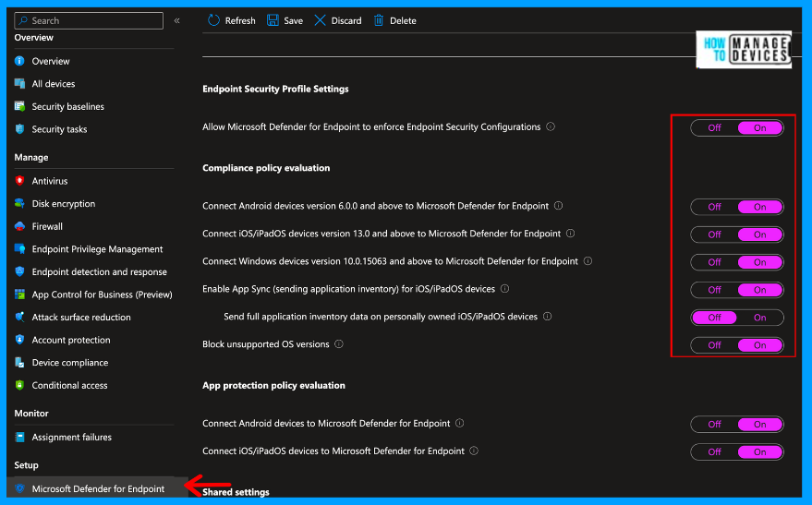Click info icon beside Block unsupported OS versions
The height and width of the screenshot is (505, 812).
[339, 343]
